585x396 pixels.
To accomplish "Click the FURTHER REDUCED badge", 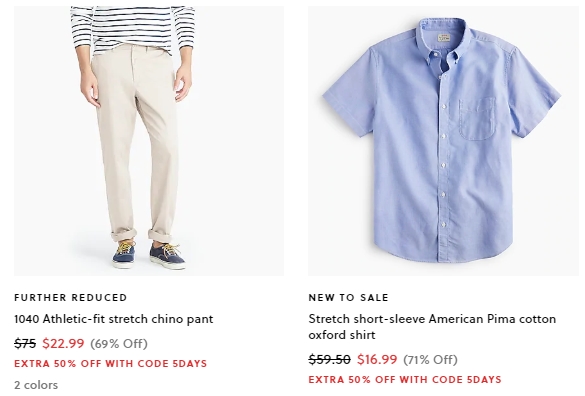I will click(x=71, y=297).
